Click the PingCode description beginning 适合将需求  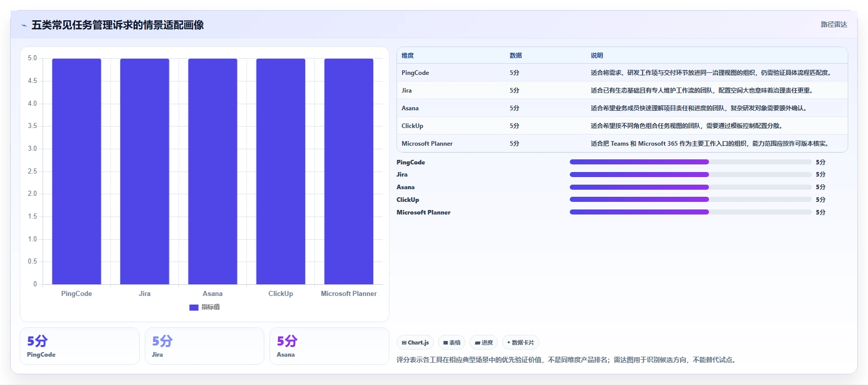(712, 73)
